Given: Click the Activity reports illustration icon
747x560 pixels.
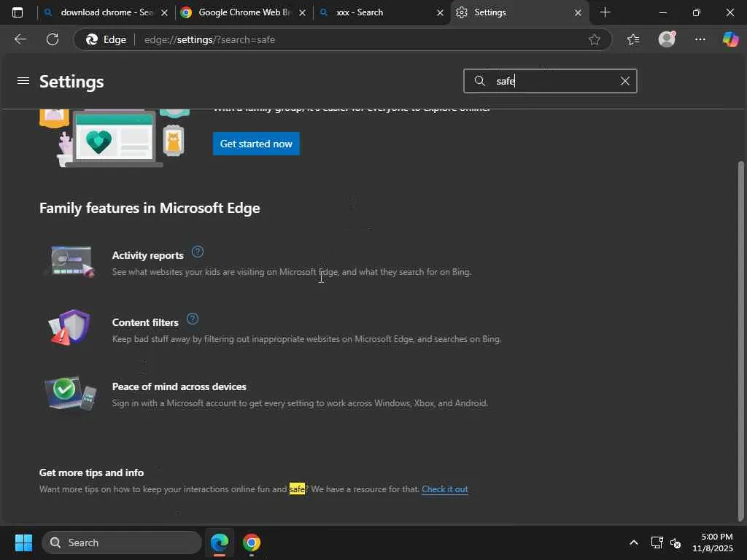Looking at the screenshot, I should point(71,262).
